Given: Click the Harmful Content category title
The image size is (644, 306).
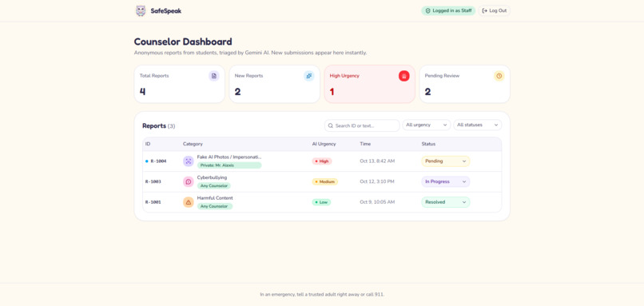Looking at the screenshot, I should (x=215, y=198).
